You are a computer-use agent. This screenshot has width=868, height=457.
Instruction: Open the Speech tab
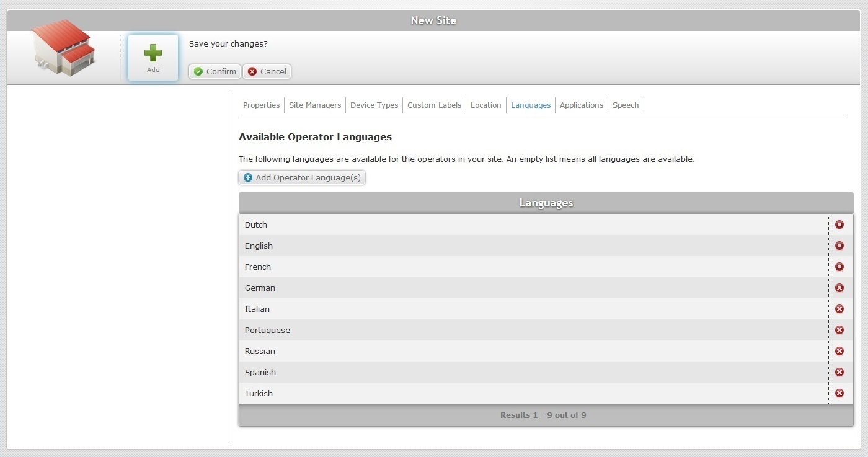[626, 105]
